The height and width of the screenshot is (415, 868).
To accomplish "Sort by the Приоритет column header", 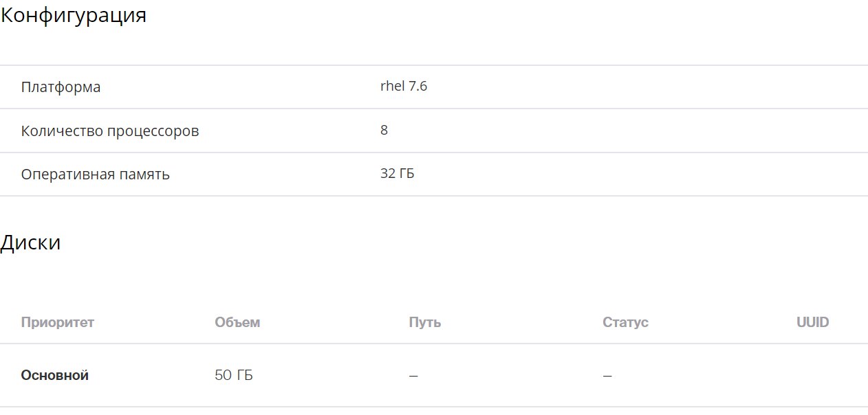I will tap(58, 322).
